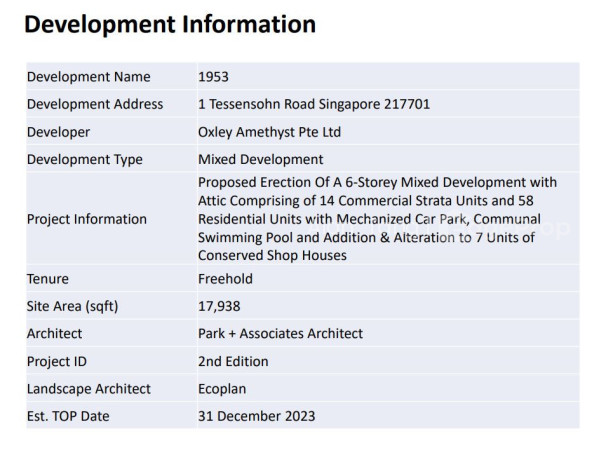Click the development name value 1953
This screenshot has height=450, width=606.
[x=213, y=77]
